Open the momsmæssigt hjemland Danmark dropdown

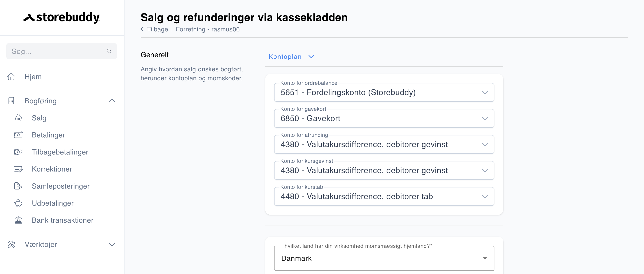(x=384, y=259)
